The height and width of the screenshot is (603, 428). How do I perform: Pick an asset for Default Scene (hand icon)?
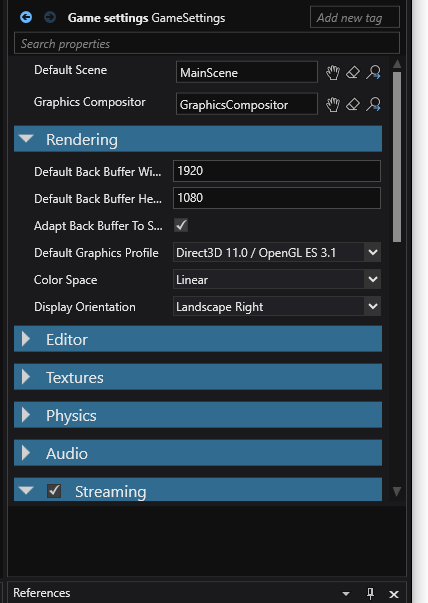click(x=333, y=72)
